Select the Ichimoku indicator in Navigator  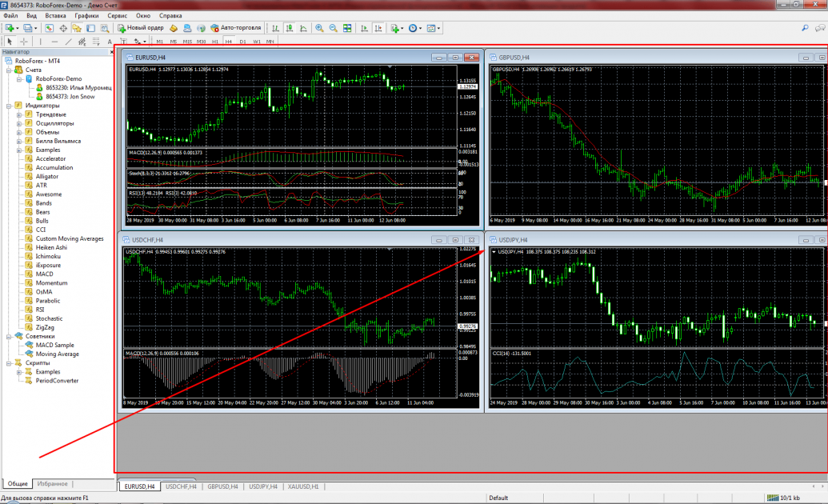tap(49, 256)
